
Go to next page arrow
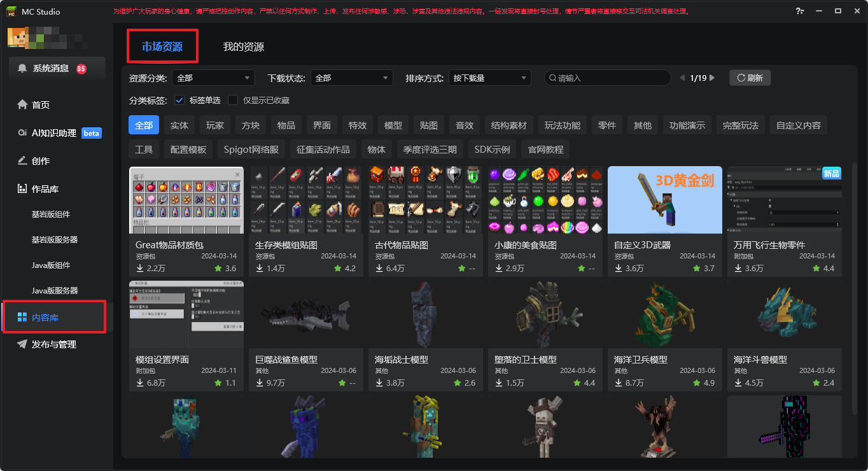711,78
